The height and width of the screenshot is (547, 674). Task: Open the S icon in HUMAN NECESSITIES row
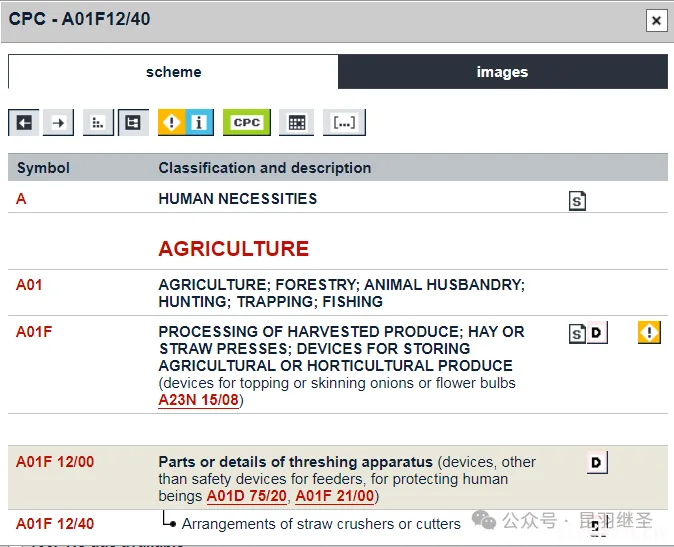[x=577, y=200]
